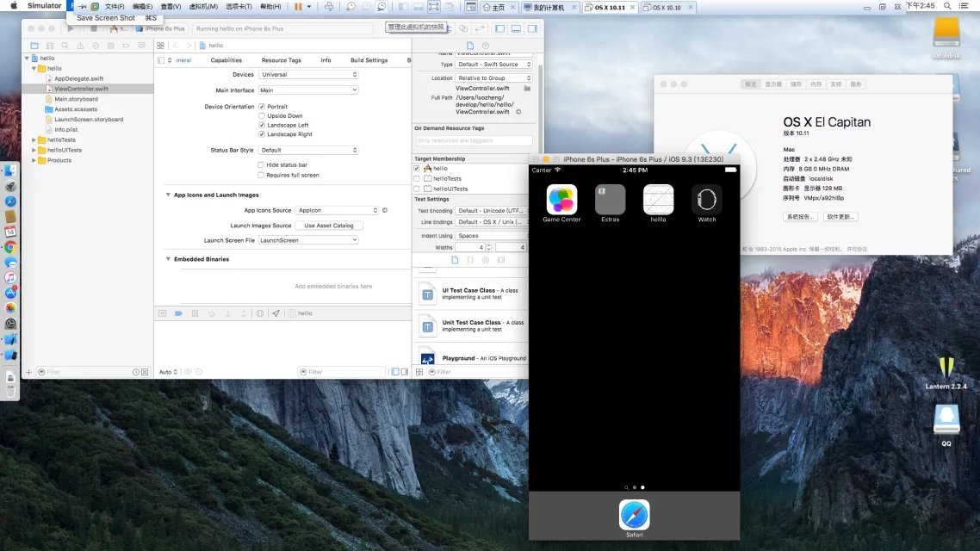Open the Simulator menu in menu bar
The height and width of the screenshot is (551, 980).
click(x=45, y=6)
